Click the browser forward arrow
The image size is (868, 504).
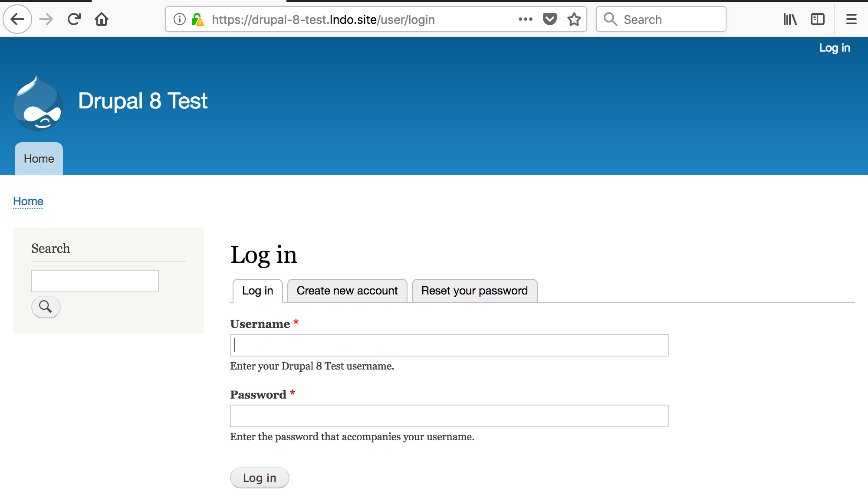(x=46, y=19)
